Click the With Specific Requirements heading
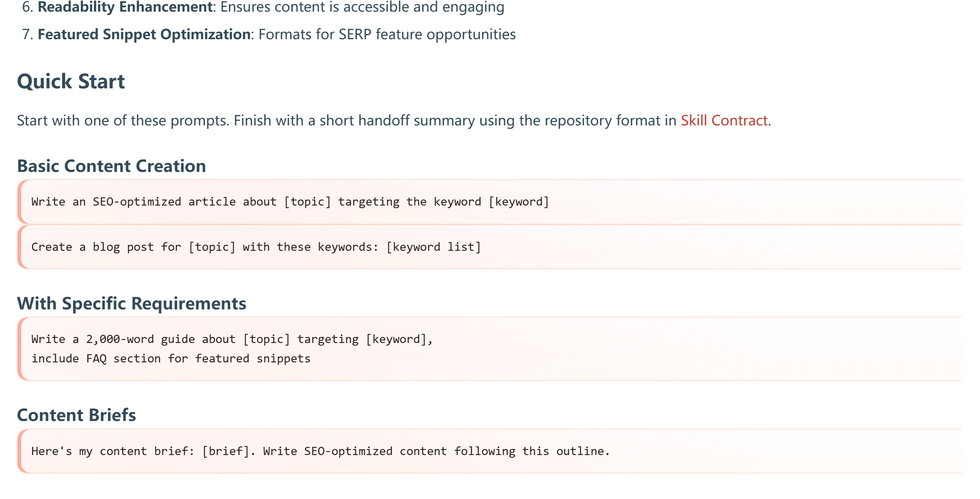This screenshot has height=499, width=980. click(x=131, y=303)
